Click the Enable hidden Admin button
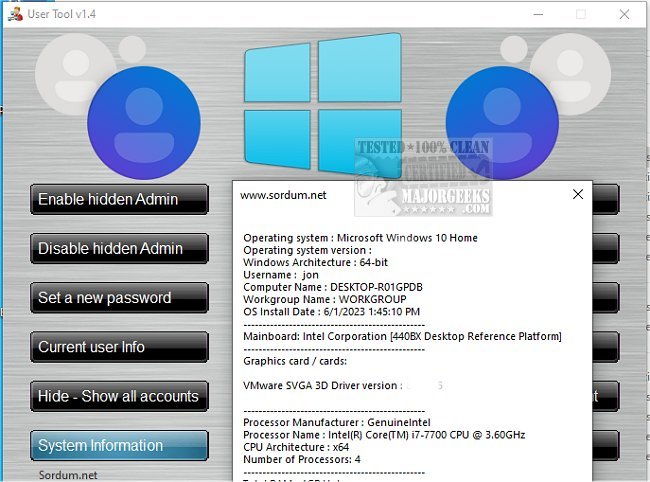650x482 pixels. point(119,199)
